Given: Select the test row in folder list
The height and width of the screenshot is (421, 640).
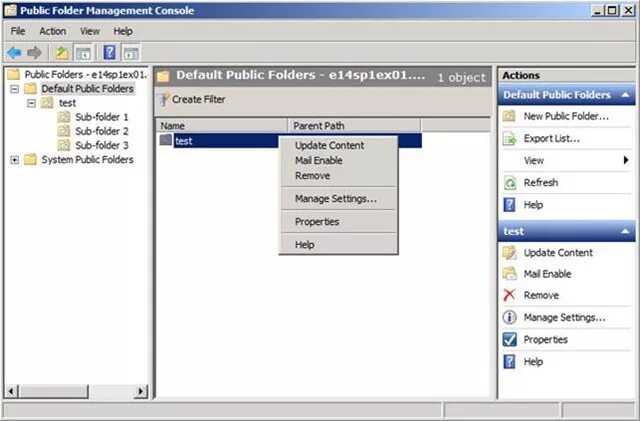Looking at the screenshot, I should point(290,140).
